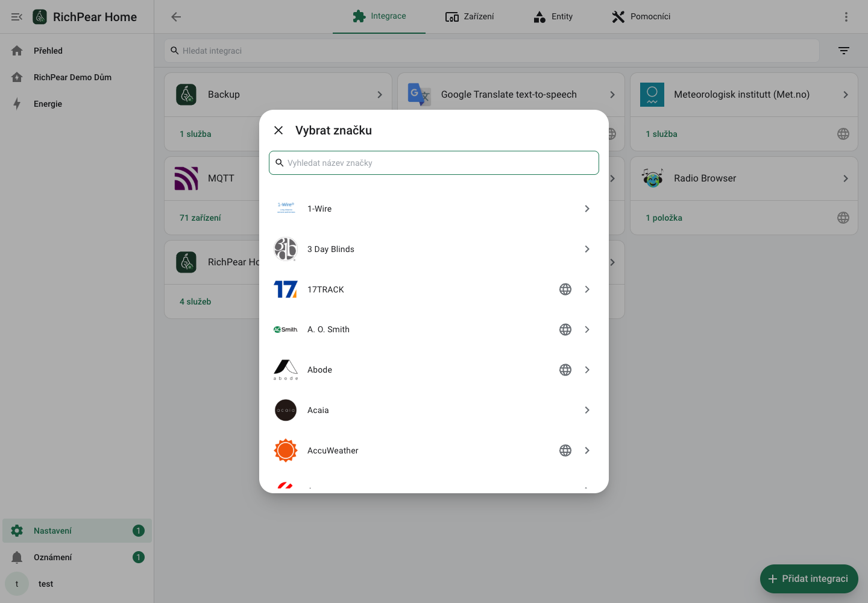Expand the 1-Wire row chevron
868x603 pixels.
[x=587, y=209]
